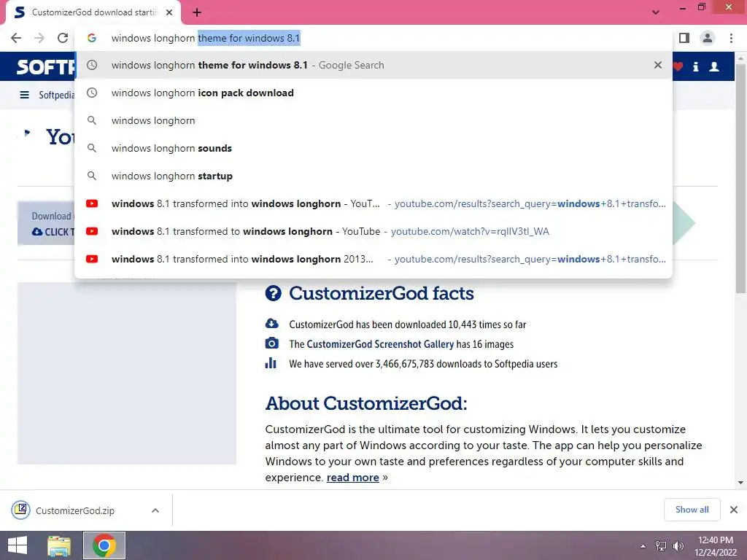Click the Softpedia breadcrumb text
Viewport: 747px width, 560px height.
pyautogui.click(x=56, y=96)
